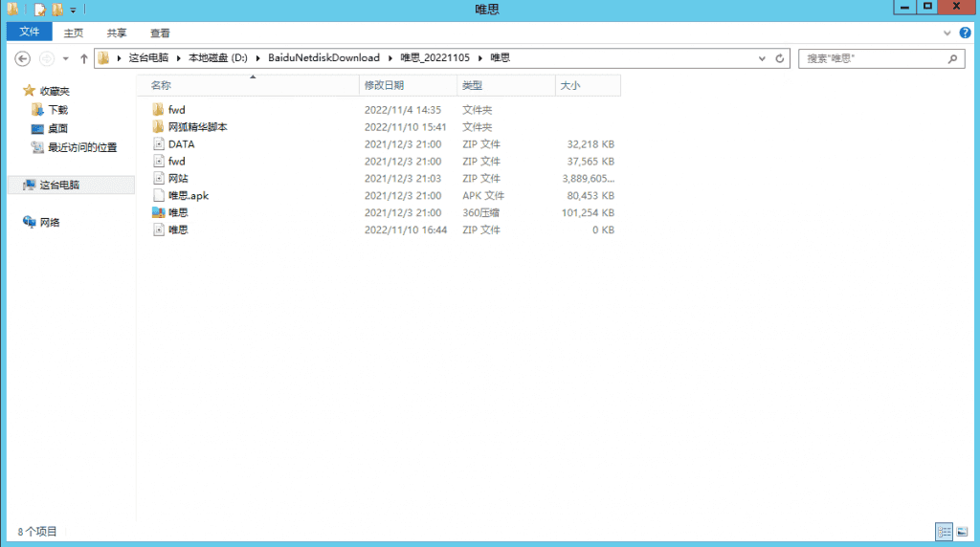This screenshot has height=547, width=980.
Task: Select the DATA ZIP file icon
Action: click(x=159, y=143)
